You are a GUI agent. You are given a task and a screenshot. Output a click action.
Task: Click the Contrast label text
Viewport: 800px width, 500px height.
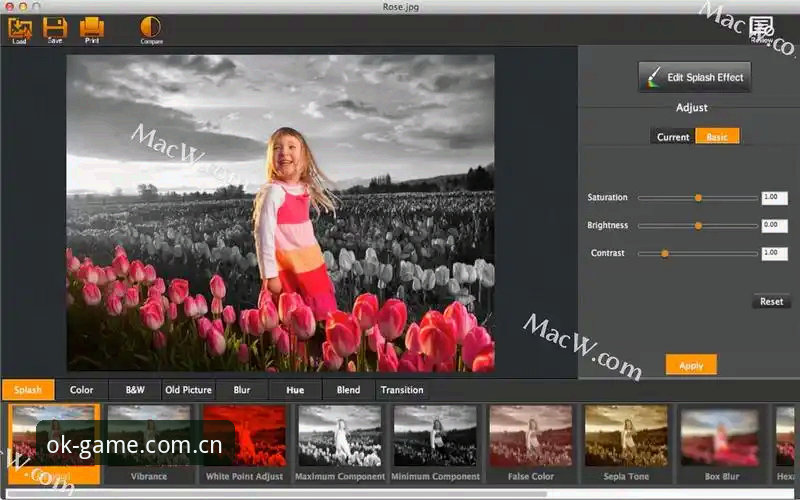[x=607, y=253]
